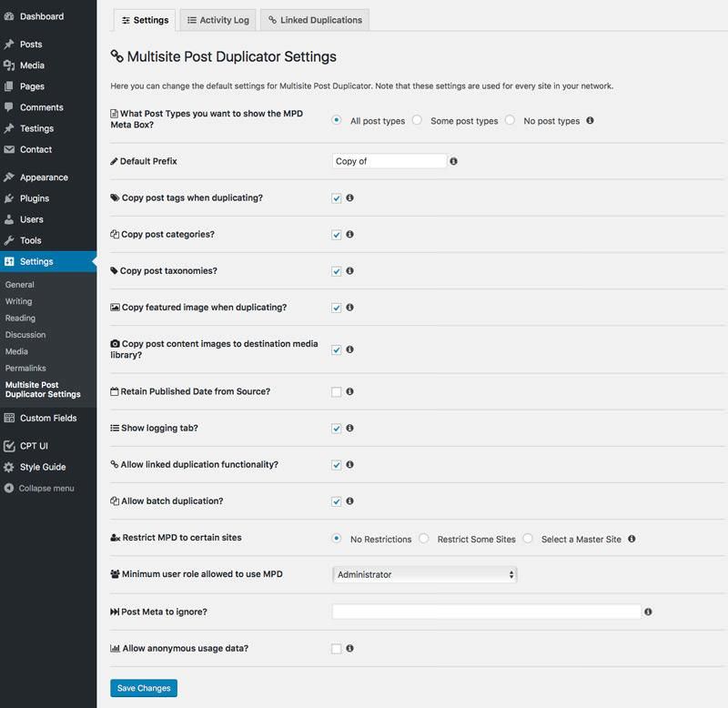Open Reading settings submenu item
This screenshot has height=708, width=728.
click(x=20, y=318)
